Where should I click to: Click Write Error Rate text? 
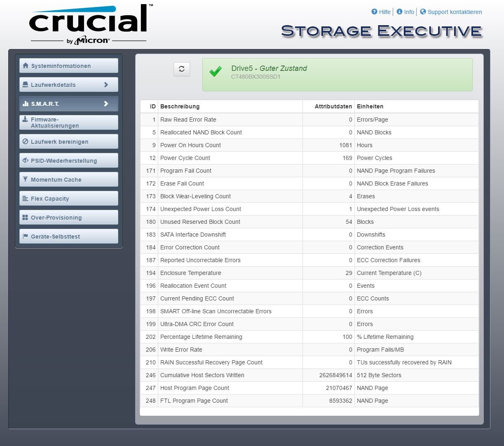coord(181,350)
